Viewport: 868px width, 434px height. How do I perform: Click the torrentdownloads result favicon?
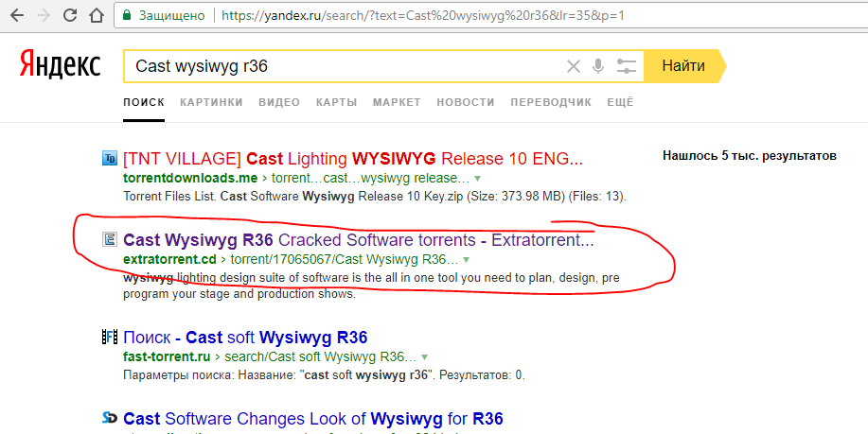110,159
